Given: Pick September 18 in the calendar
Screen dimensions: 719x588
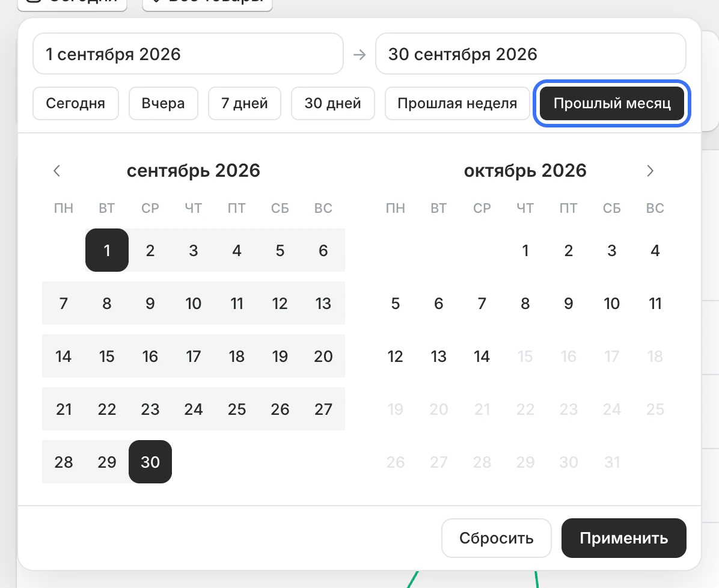Looking at the screenshot, I should point(237,357).
